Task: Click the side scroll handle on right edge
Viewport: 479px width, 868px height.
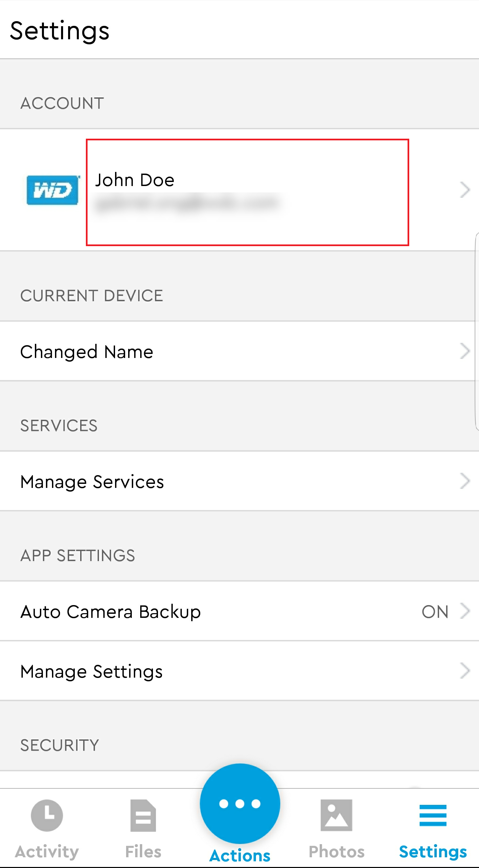Action: pyautogui.click(x=477, y=331)
